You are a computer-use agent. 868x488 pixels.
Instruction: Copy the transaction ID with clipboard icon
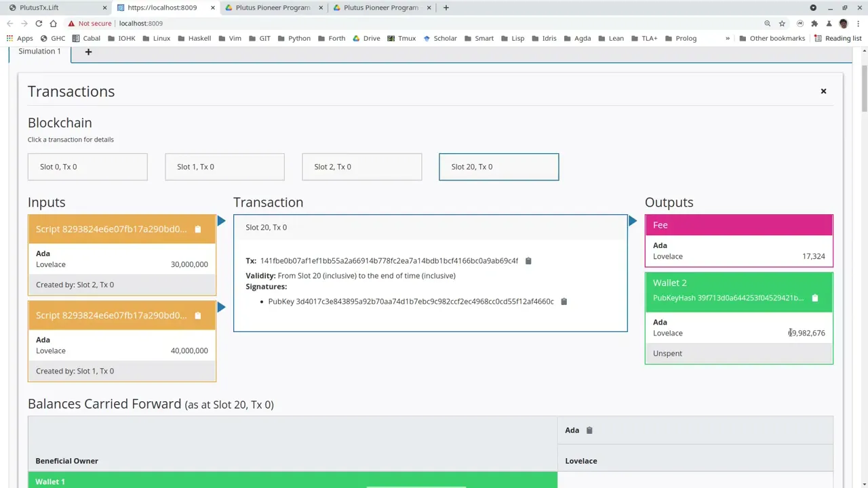click(x=528, y=261)
